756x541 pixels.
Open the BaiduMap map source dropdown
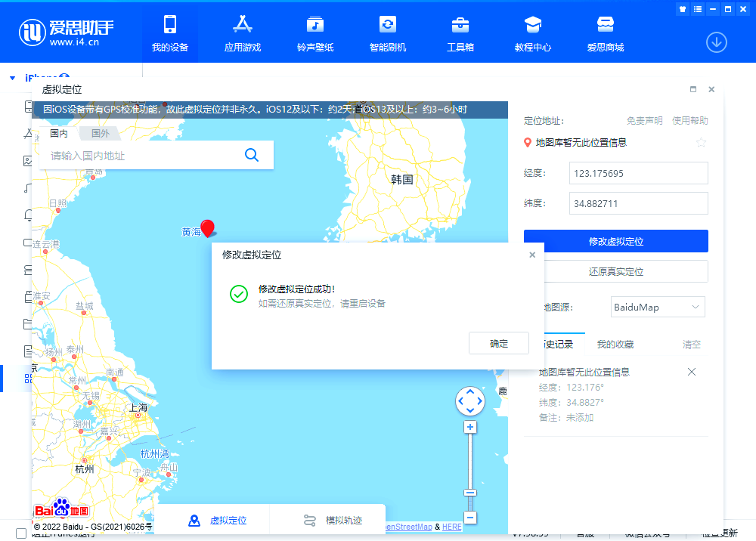click(x=657, y=307)
